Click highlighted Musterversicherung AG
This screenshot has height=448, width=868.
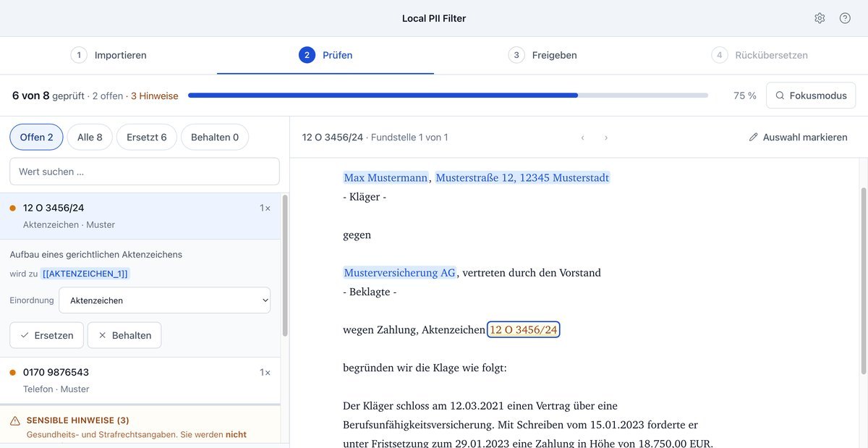click(x=400, y=273)
